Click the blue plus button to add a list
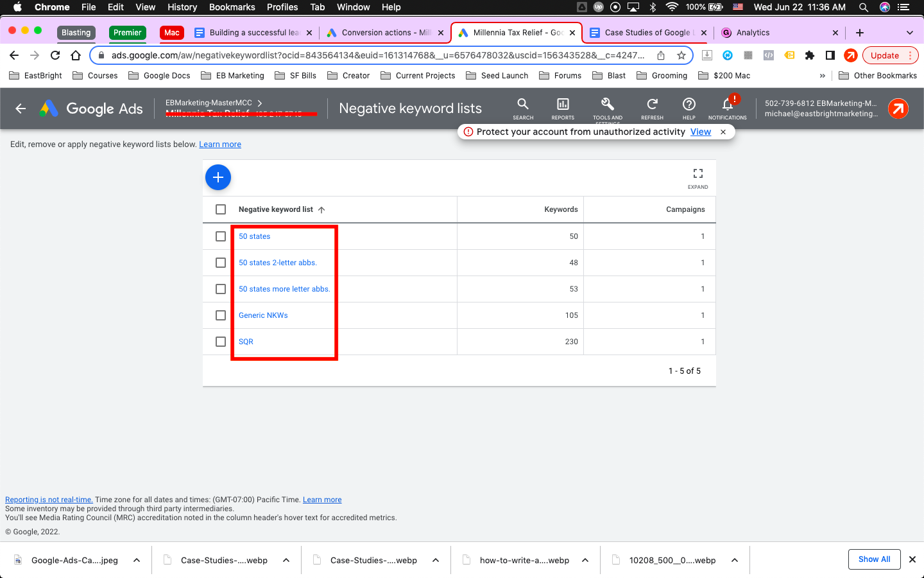The image size is (924, 578). tap(218, 177)
